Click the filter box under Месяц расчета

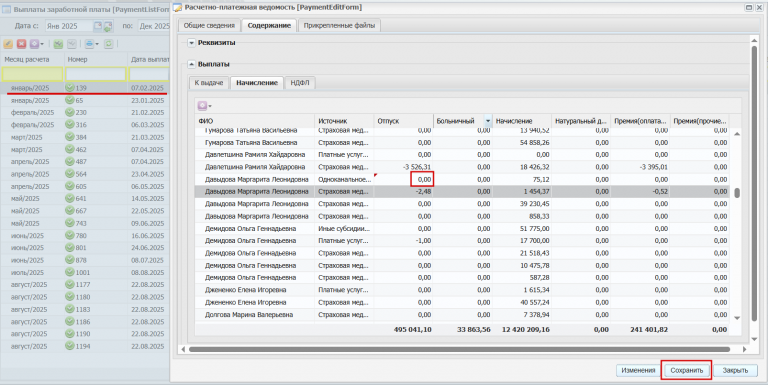coord(32,74)
